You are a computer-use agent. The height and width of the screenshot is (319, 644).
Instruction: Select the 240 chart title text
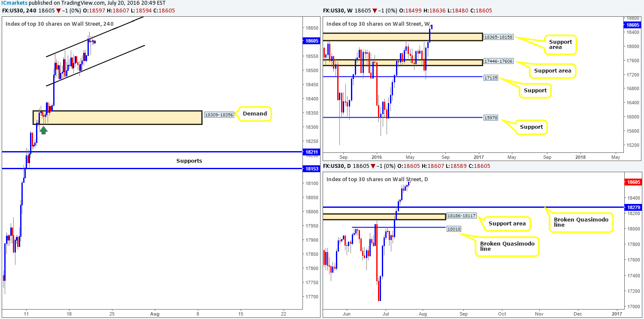pyautogui.click(x=60, y=24)
